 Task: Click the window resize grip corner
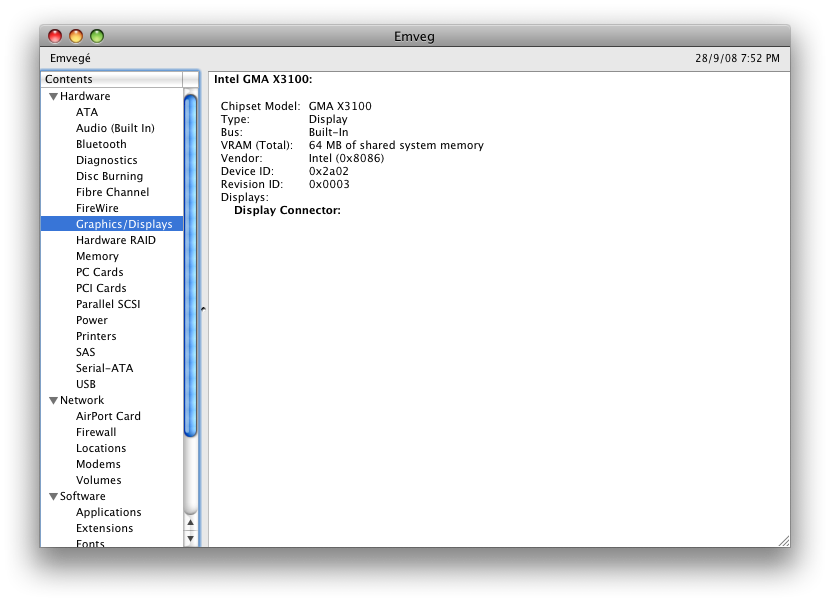click(x=784, y=541)
